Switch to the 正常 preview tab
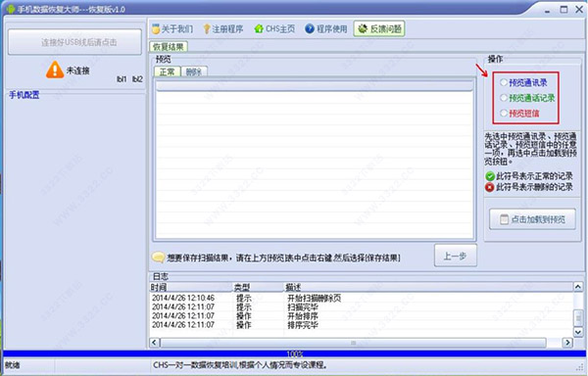Screen dimensions: 588x376 [x=168, y=71]
